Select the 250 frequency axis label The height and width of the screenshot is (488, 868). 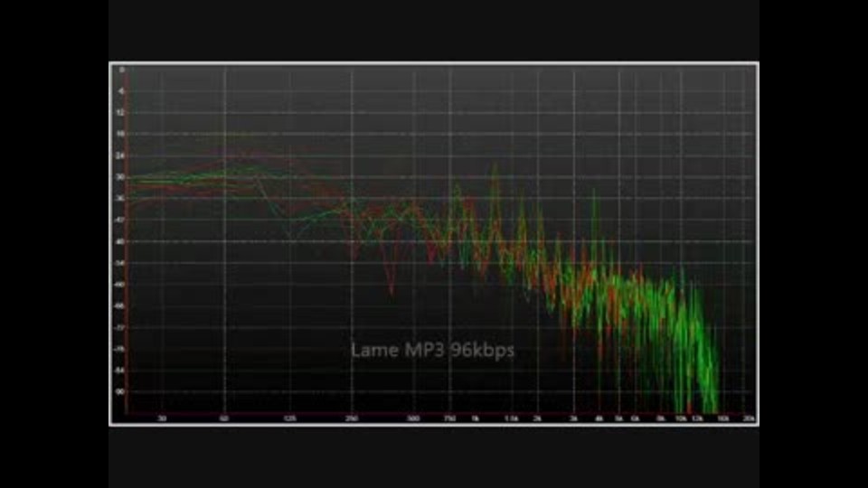pos(352,418)
